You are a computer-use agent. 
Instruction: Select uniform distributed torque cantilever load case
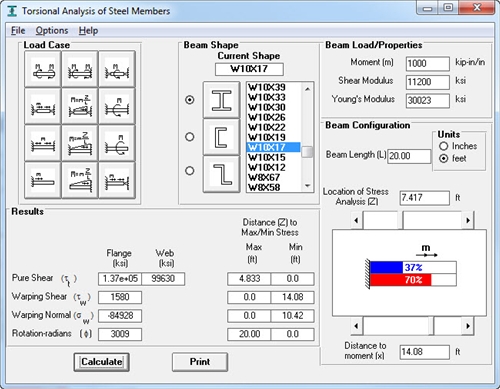(x=43, y=180)
